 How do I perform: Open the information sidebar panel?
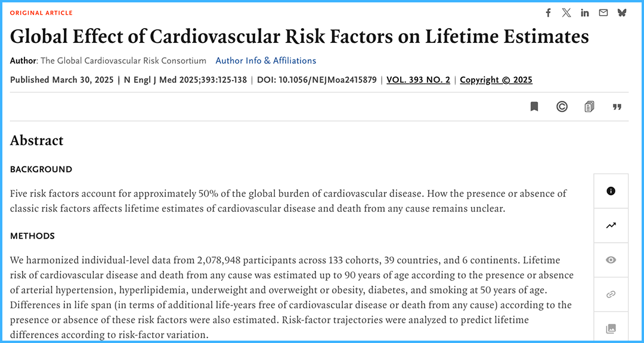tap(611, 191)
